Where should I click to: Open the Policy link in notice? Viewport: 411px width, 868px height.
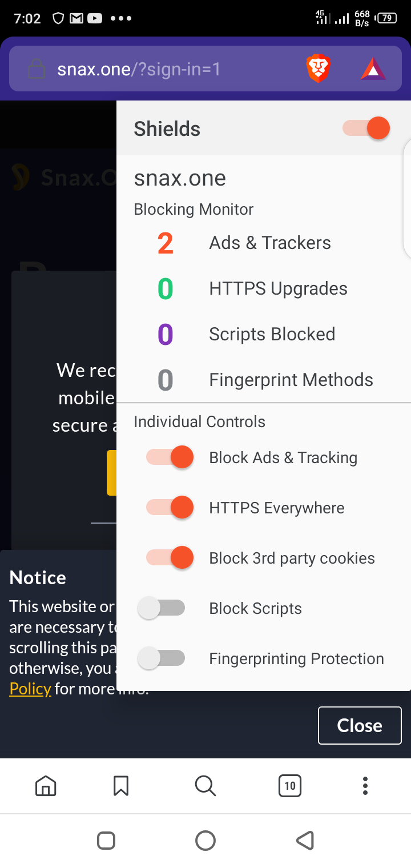click(x=30, y=689)
